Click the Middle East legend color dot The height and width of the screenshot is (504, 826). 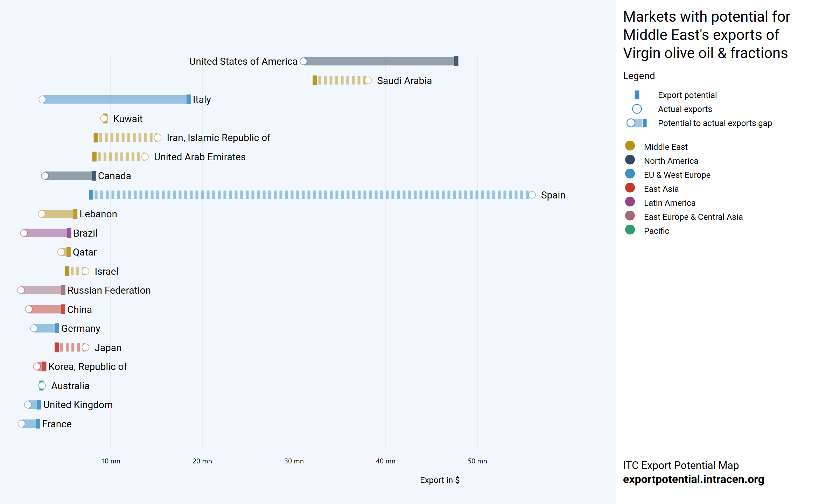coord(630,146)
